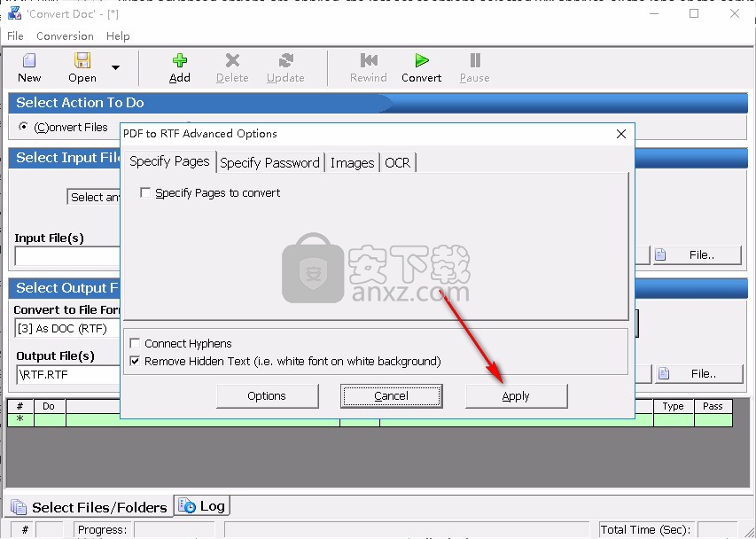This screenshot has width=756, height=539.
Task: Open the Help menu
Action: [118, 36]
